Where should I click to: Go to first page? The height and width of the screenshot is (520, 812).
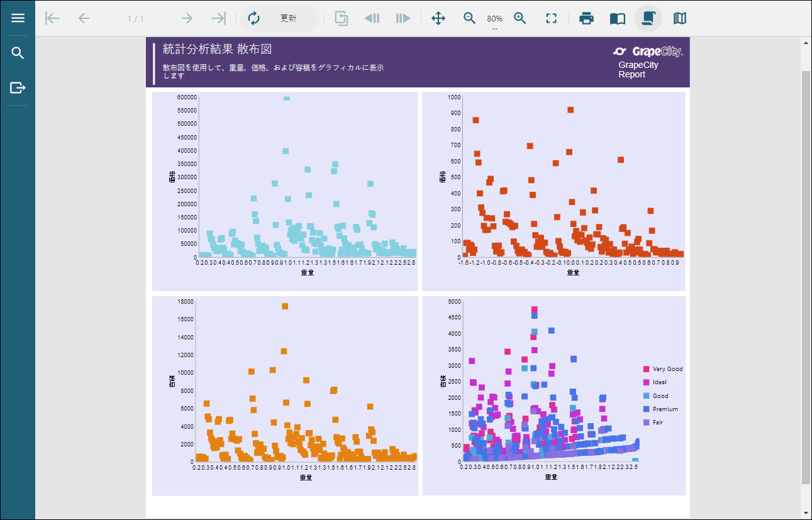coord(53,18)
